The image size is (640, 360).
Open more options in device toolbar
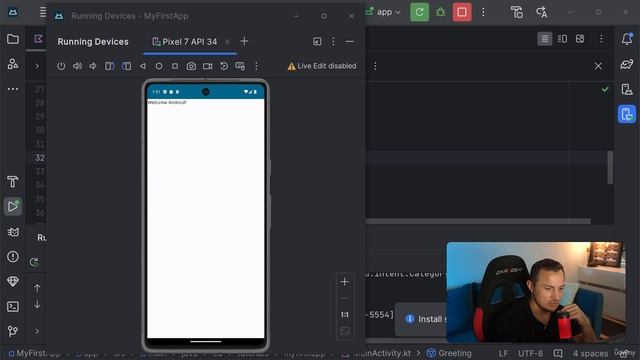tap(256, 66)
